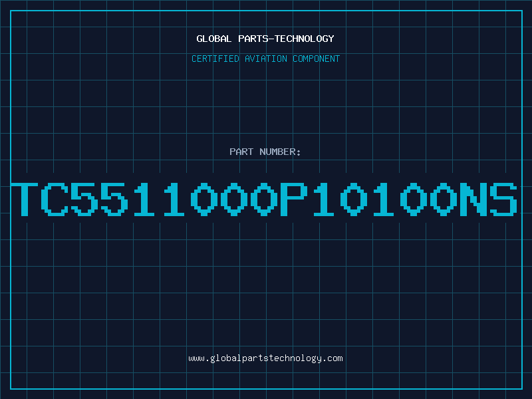Select the part number TC5511000P10100NS
Image resolution: width=532 pixels, height=399 pixels.
[x=264, y=199]
